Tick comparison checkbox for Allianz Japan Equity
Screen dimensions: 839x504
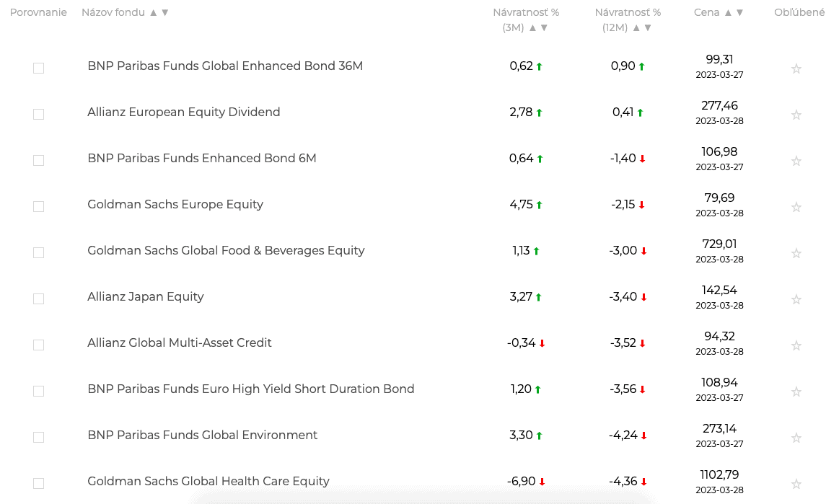[38, 299]
